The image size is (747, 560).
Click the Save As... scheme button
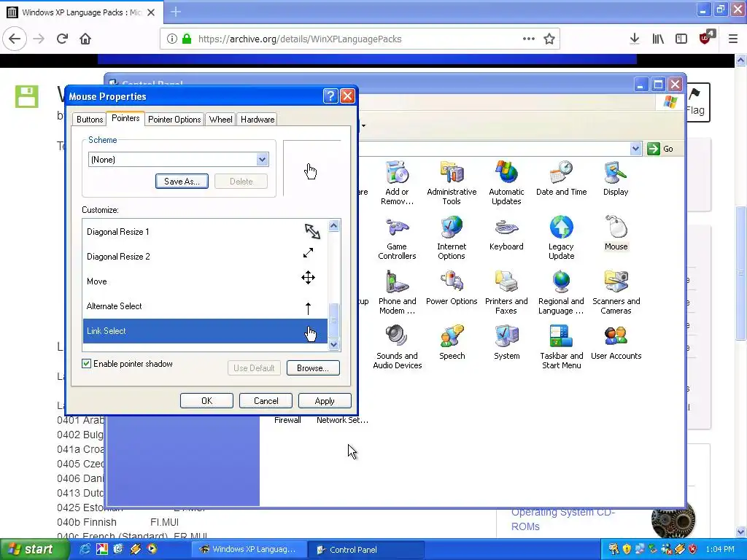(x=182, y=182)
